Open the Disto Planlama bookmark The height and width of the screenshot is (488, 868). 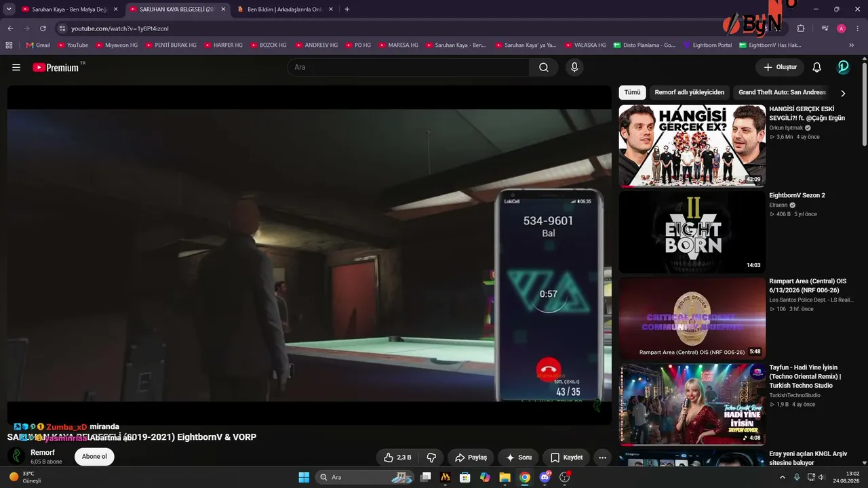[x=644, y=45]
